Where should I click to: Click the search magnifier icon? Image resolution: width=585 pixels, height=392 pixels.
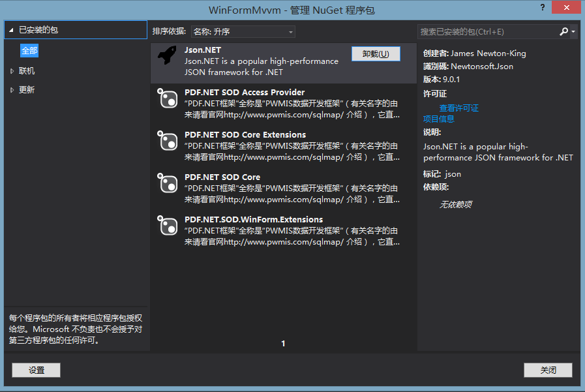click(x=563, y=32)
